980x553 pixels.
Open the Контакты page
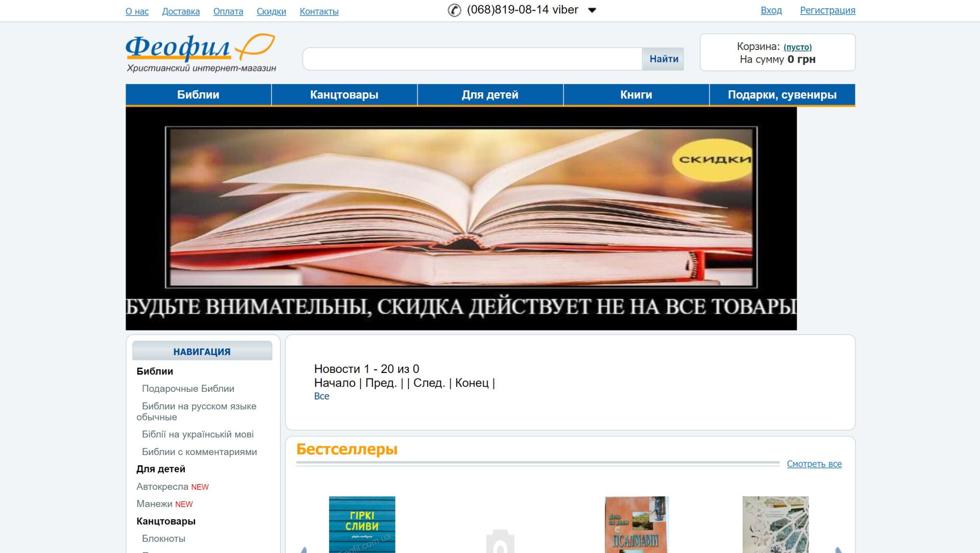319,11
